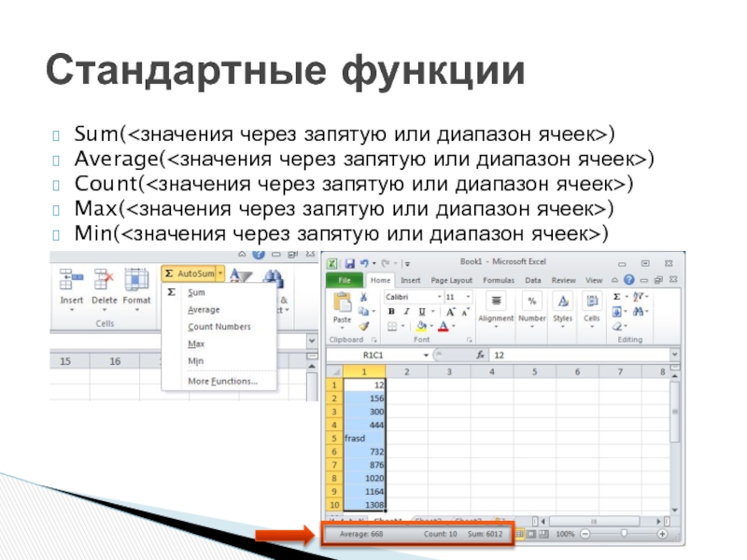The width and height of the screenshot is (747, 560).
Task: Open the Name Box dropdown next to R1C1
Action: point(426,356)
